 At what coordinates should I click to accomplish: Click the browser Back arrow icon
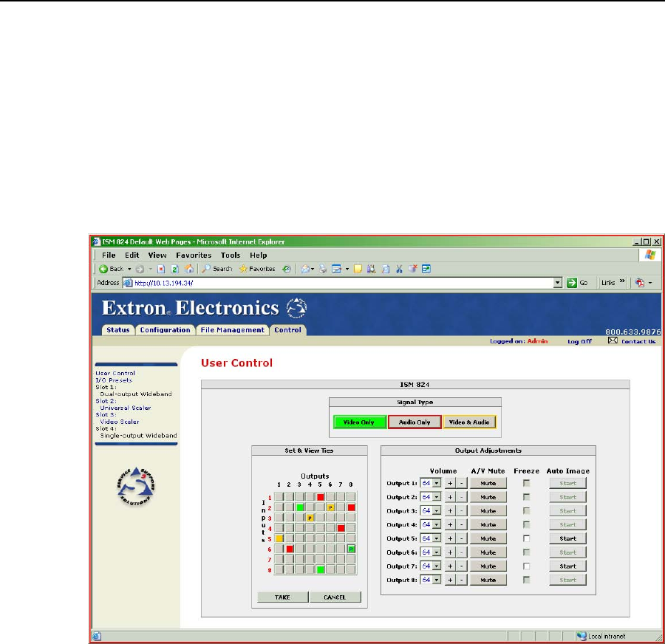[103, 269]
